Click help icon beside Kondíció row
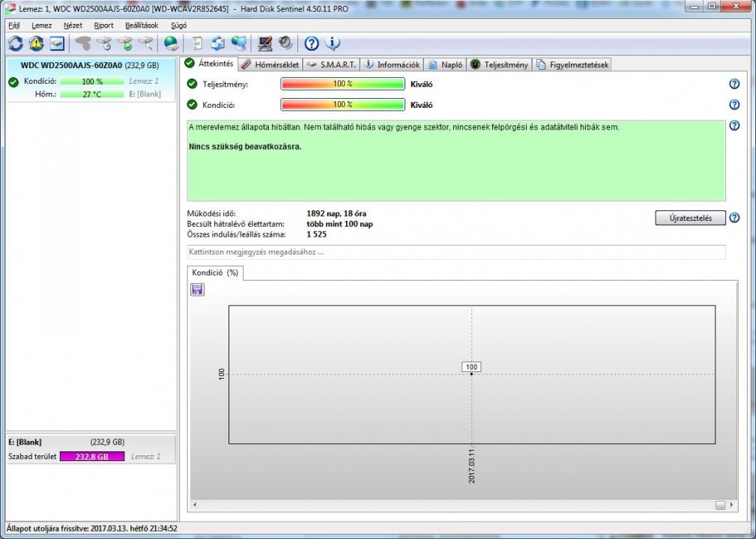The height and width of the screenshot is (539, 756). [734, 105]
